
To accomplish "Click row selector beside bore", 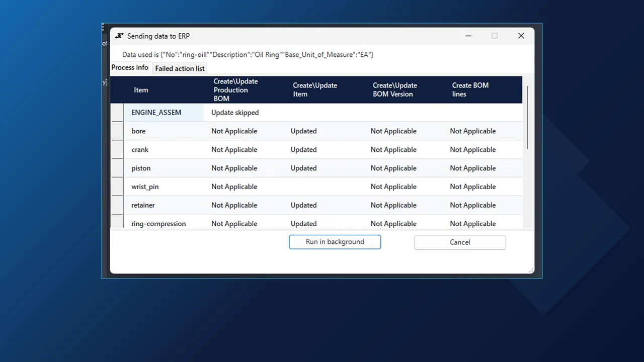I will tap(117, 131).
